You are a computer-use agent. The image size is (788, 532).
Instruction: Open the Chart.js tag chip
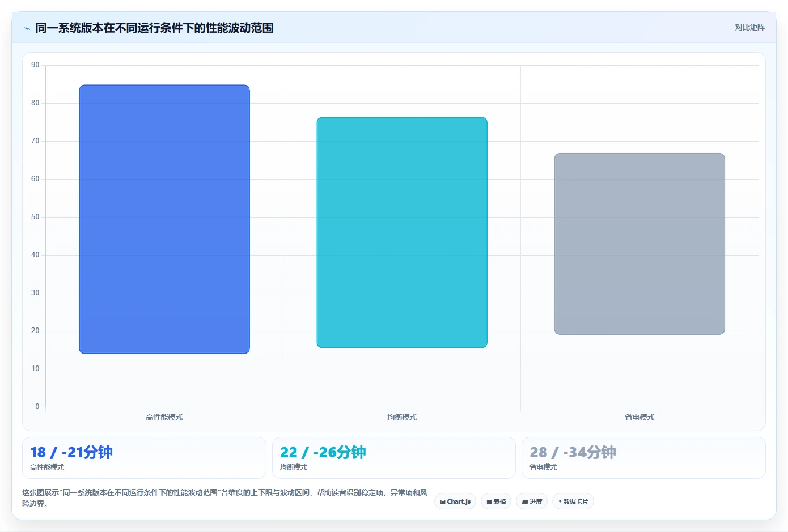click(455, 501)
